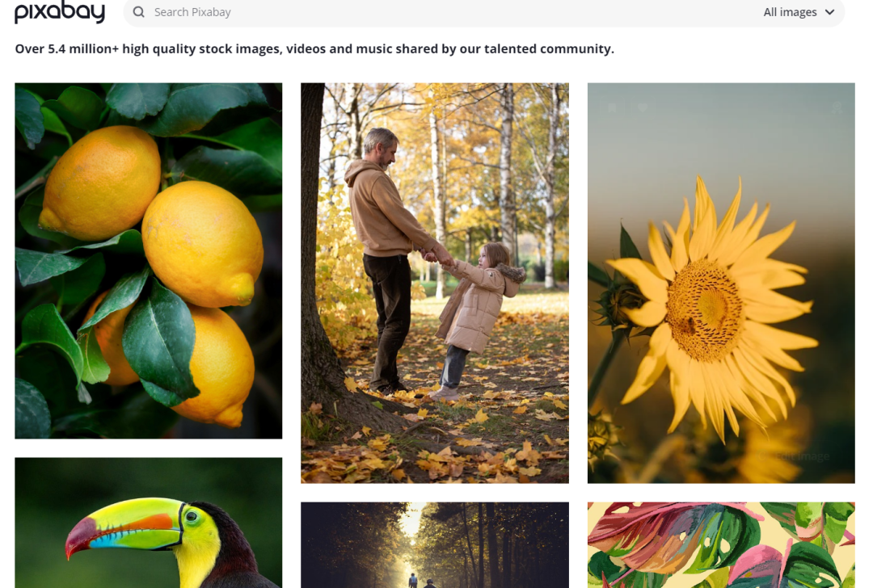Click the stock images tagline heading
This screenshot has width=873, height=588.
click(314, 49)
